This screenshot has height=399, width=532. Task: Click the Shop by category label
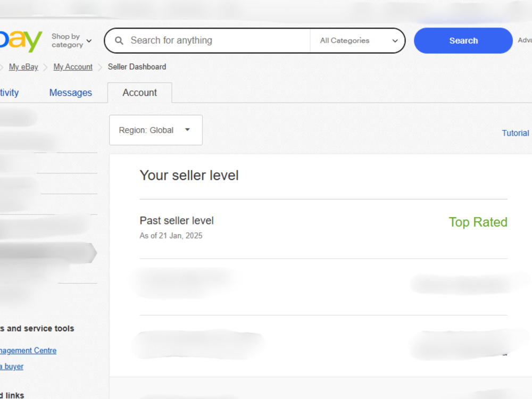(67, 40)
